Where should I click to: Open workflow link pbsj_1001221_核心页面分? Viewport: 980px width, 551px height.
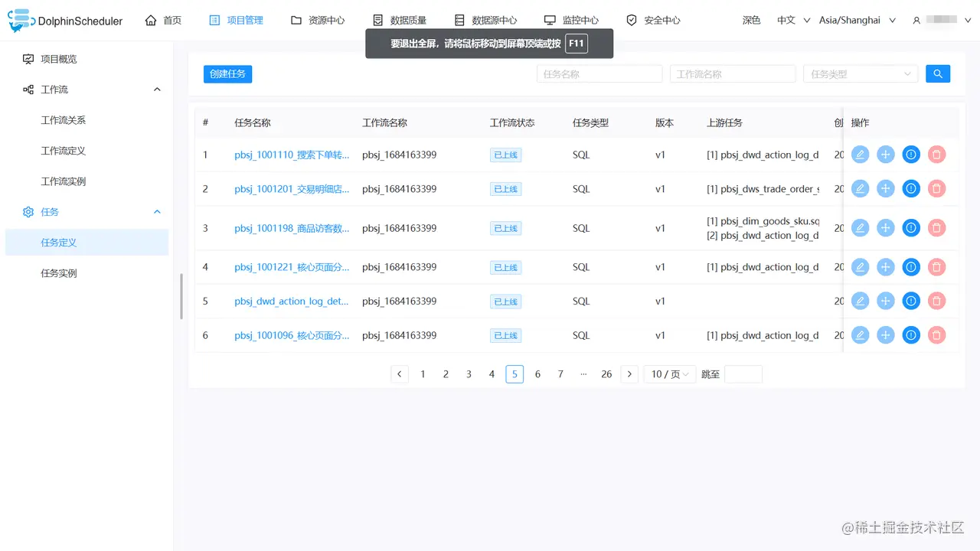click(x=291, y=266)
